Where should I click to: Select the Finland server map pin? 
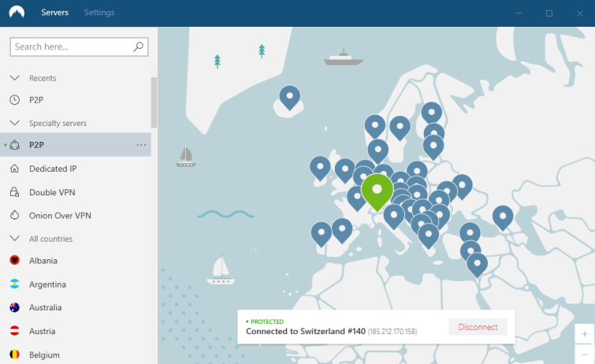click(x=431, y=113)
